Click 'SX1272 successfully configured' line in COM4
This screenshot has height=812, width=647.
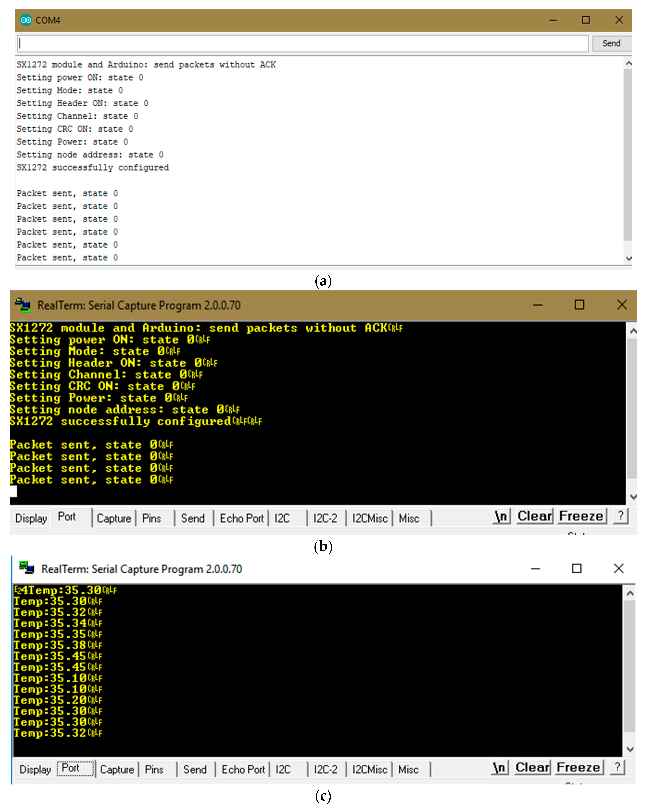93,168
